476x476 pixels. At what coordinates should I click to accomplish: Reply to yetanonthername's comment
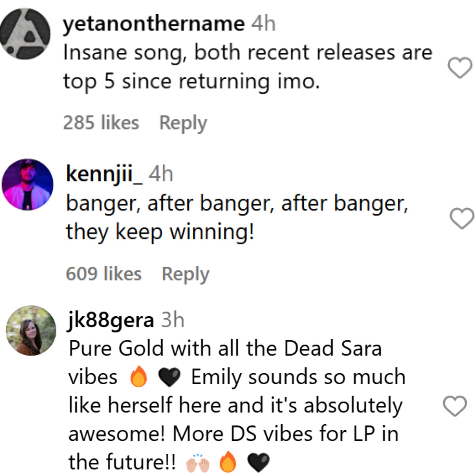pyautogui.click(x=183, y=123)
